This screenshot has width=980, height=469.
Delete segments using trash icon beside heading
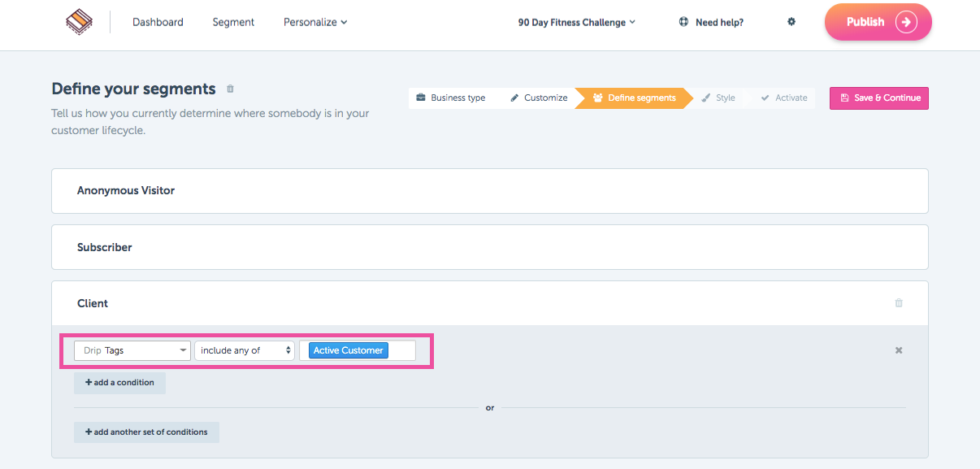(230, 89)
